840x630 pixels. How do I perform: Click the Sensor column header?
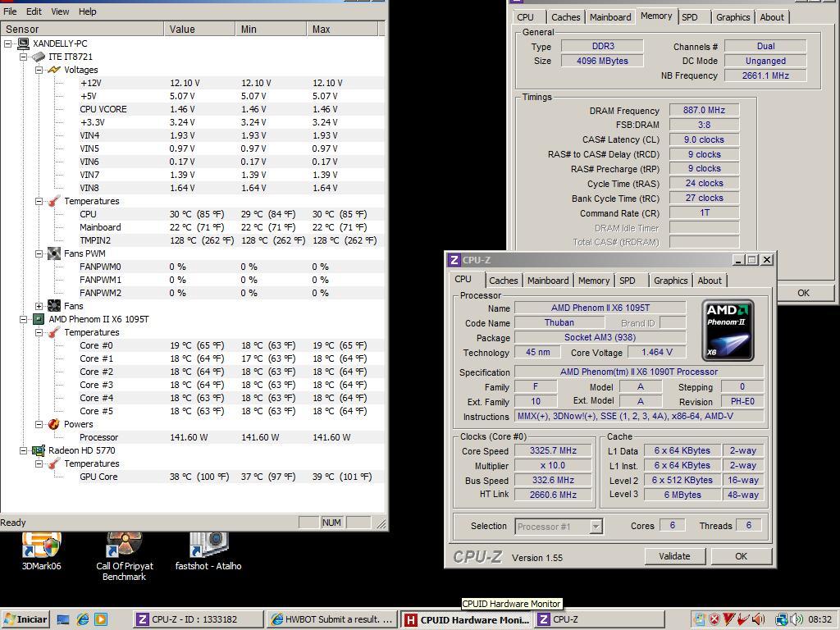(x=82, y=29)
